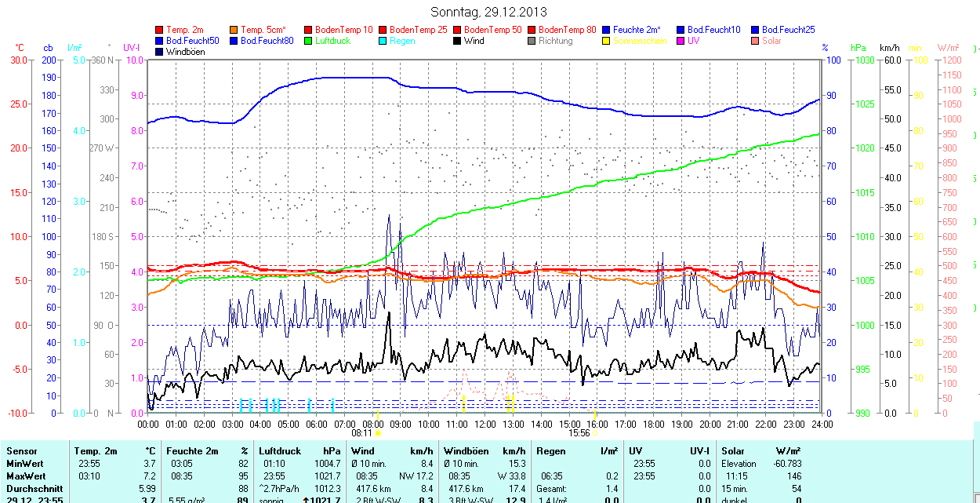Click the sunset sun icon beside 15:56

594,432
